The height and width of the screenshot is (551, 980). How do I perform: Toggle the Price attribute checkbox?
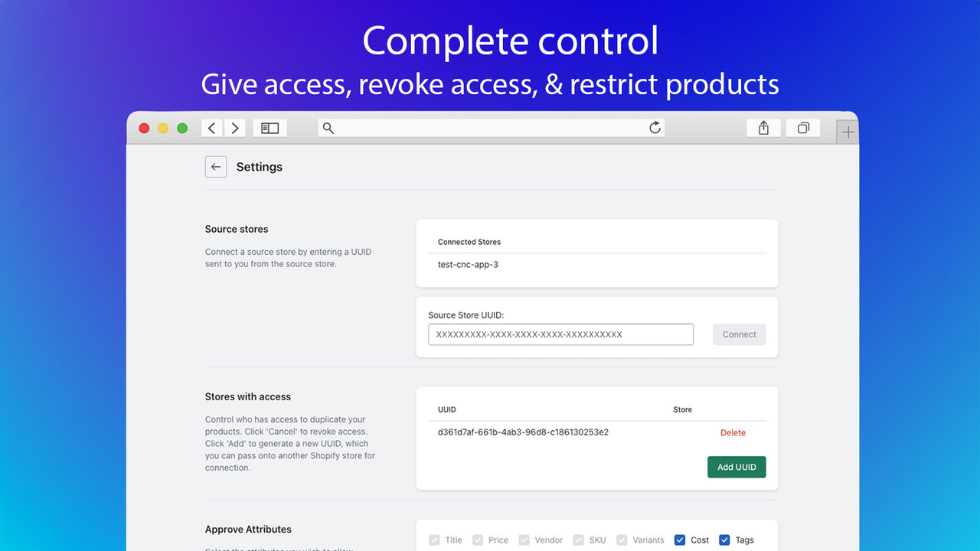click(x=478, y=540)
